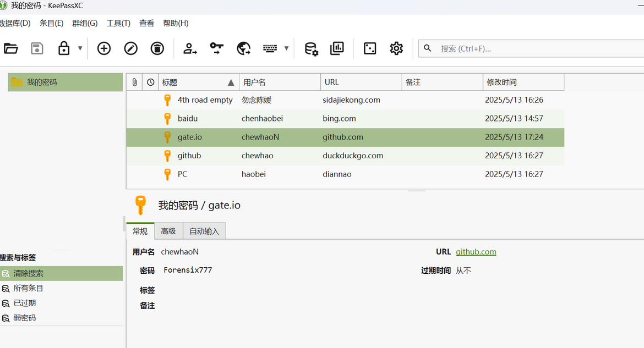Switch to the 自动输入 tab
Screen dimensions: 644x348
pyautogui.click(x=204, y=231)
